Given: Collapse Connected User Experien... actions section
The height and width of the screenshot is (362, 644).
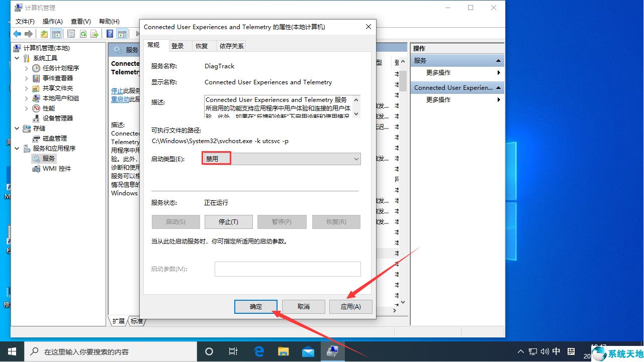Looking at the screenshot, I should 498,87.
